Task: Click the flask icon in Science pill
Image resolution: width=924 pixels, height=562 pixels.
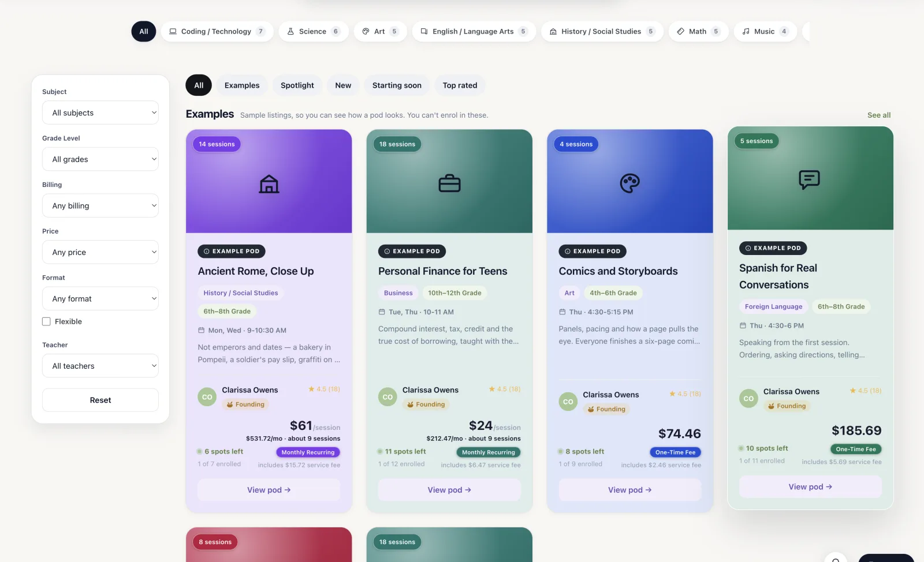Action: click(290, 31)
